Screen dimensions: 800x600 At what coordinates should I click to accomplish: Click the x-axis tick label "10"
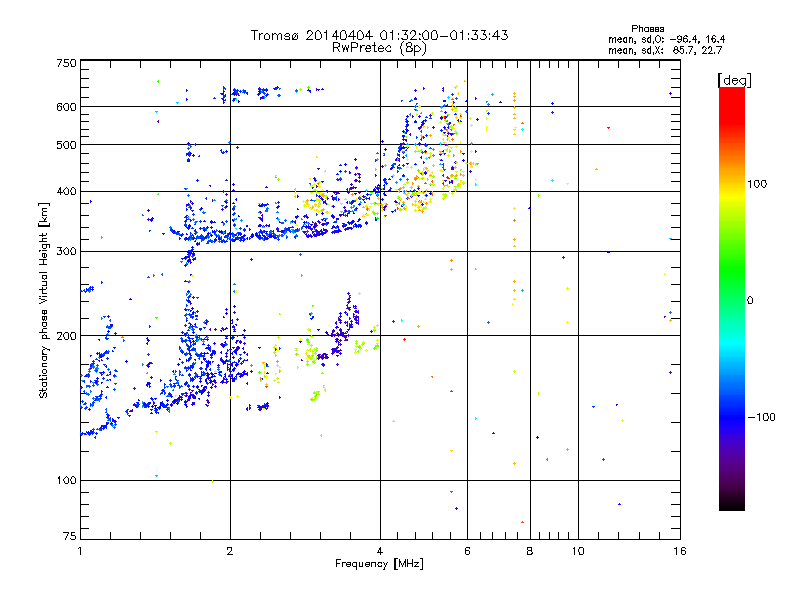[578, 551]
